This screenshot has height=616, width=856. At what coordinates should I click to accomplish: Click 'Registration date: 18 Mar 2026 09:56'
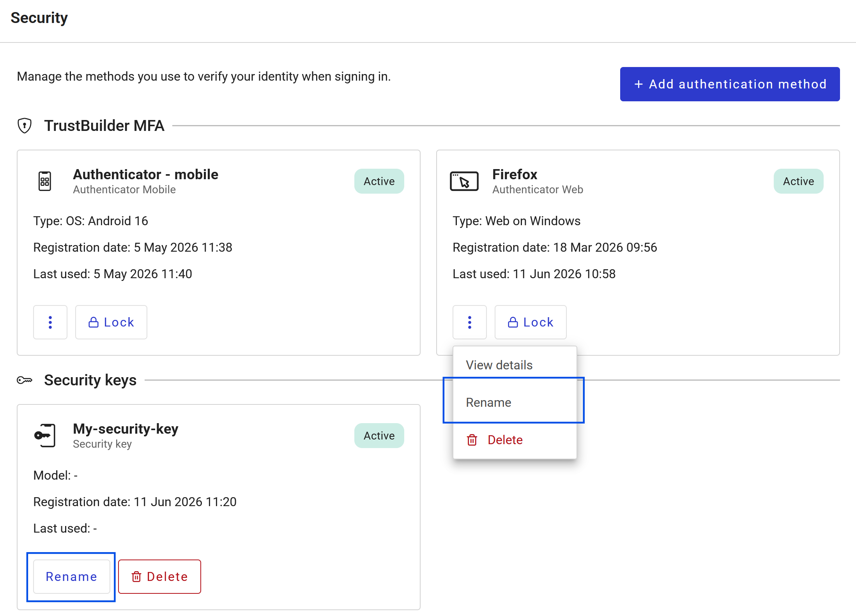tap(555, 247)
